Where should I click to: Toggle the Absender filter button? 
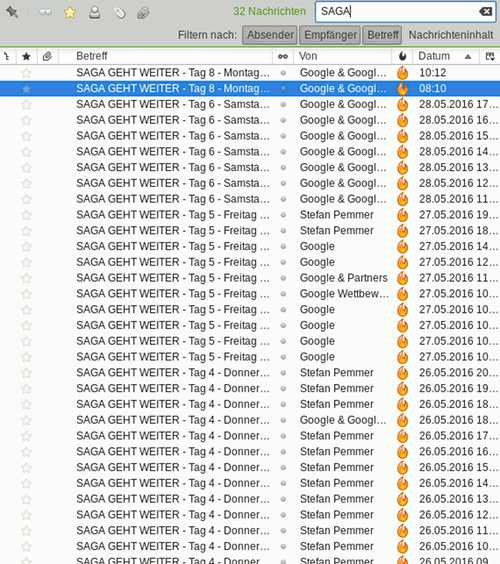tap(270, 35)
